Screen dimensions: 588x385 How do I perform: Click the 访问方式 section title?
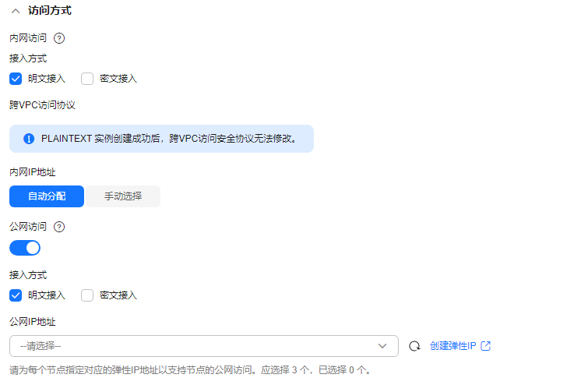tap(50, 10)
